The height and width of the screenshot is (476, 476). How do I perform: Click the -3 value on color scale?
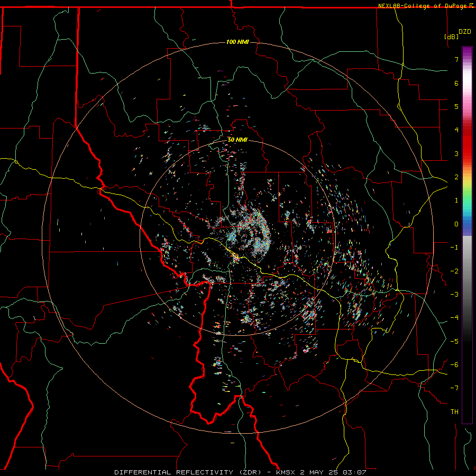pos(454,295)
